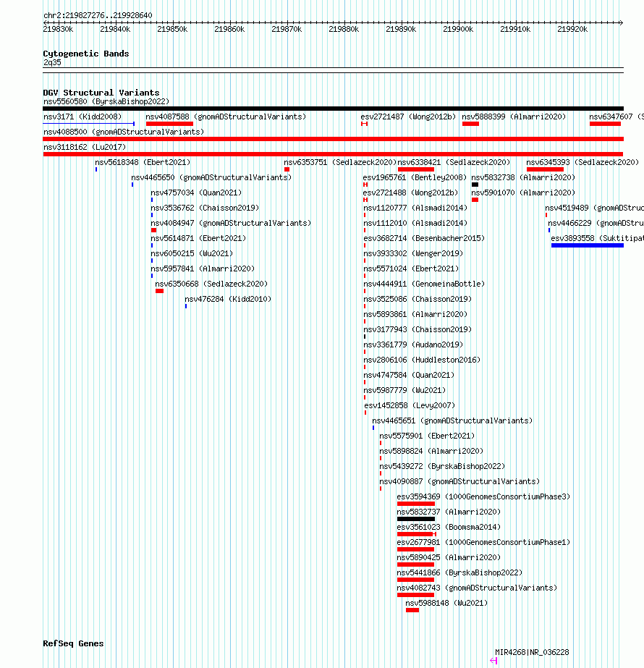
Task: Open nsv1112010 (Alsmadi2014) variant
Action: point(415,223)
